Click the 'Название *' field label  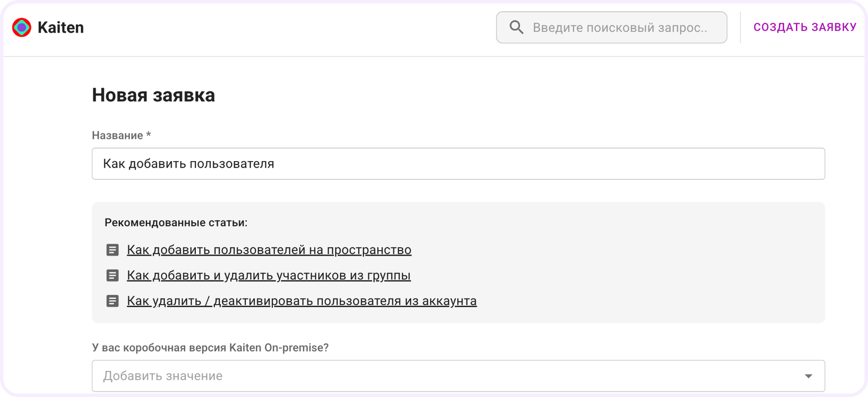122,136
